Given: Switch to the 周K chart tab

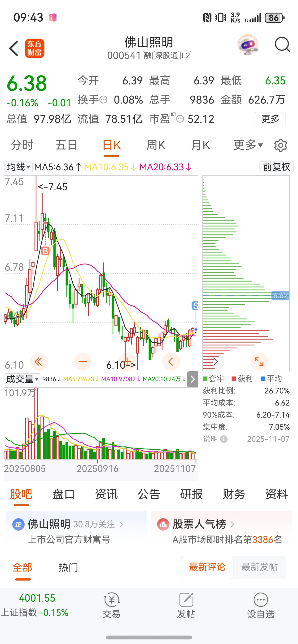Looking at the screenshot, I should [x=156, y=145].
